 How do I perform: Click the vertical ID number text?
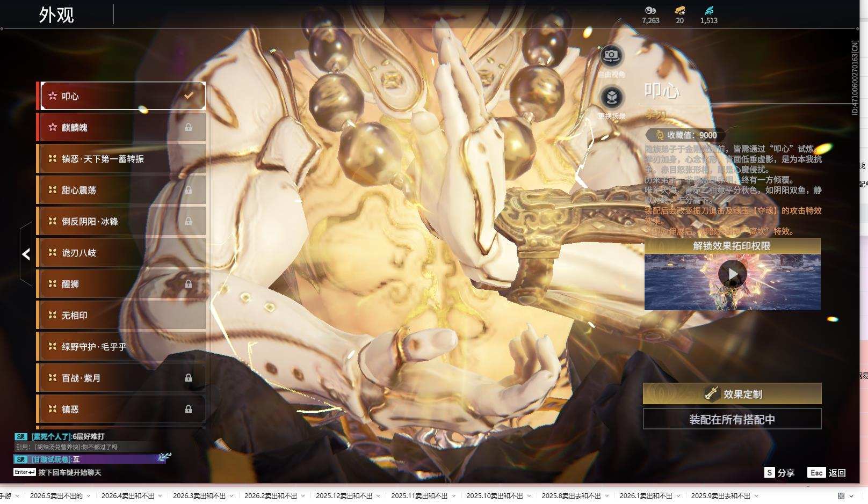coord(855,77)
